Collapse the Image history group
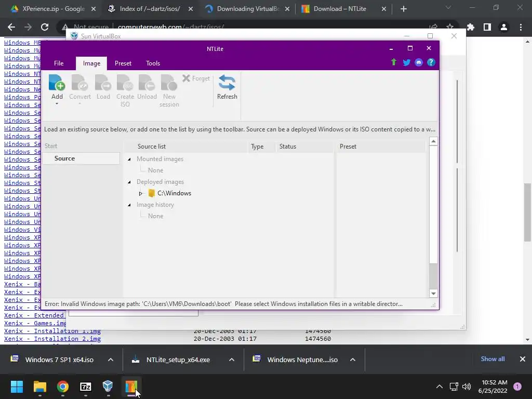532x399 pixels. tap(129, 205)
